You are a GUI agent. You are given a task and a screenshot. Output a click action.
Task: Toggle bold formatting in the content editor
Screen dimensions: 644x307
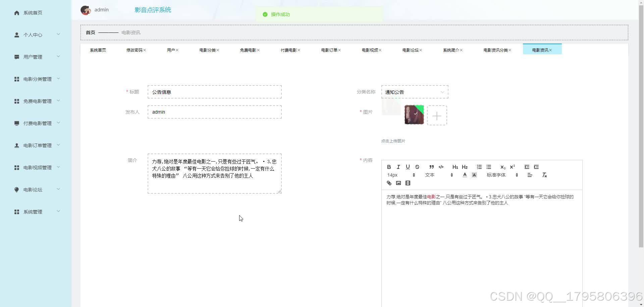click(389, 167)
